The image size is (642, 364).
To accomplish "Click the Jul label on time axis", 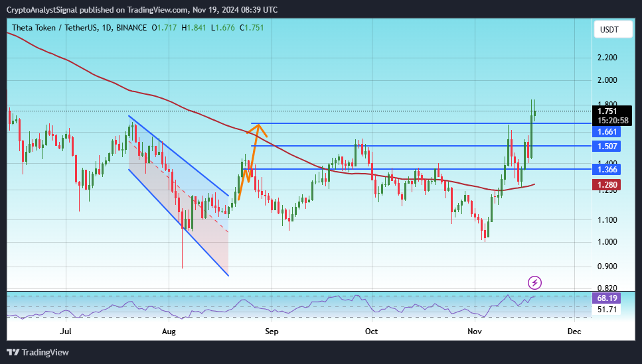I will click(x=66, y=332).
